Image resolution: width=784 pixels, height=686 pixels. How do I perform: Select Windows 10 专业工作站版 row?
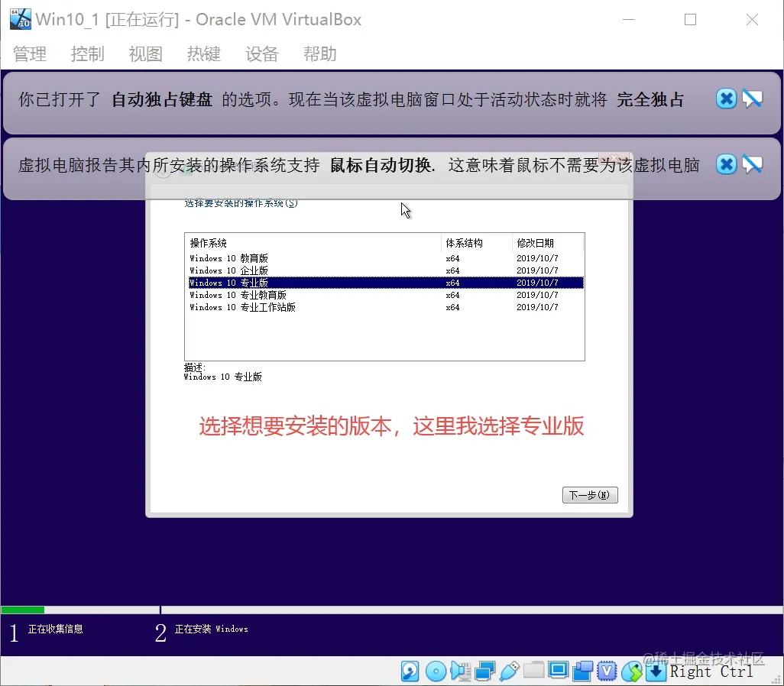pyautogui.click(x=385, y=307)
